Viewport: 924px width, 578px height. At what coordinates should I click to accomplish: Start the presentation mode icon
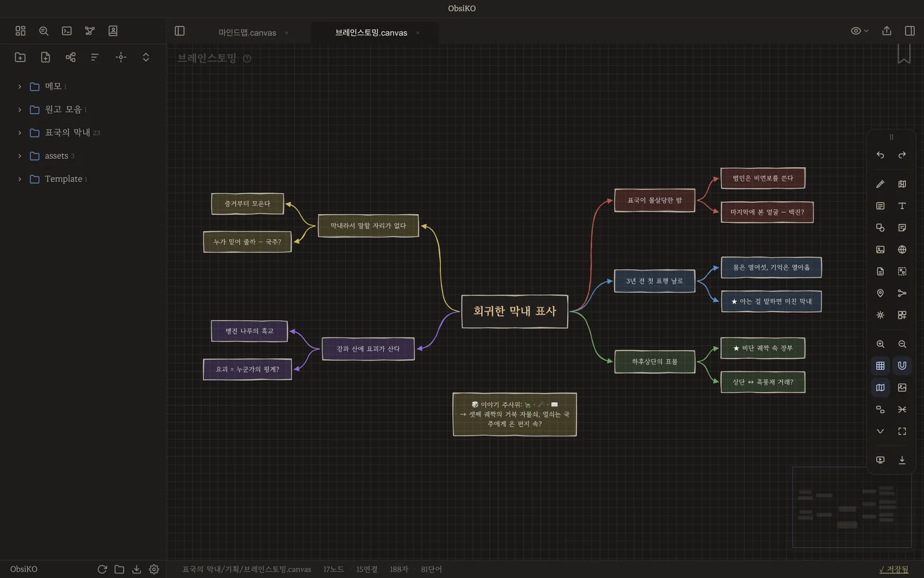point(880,460)
